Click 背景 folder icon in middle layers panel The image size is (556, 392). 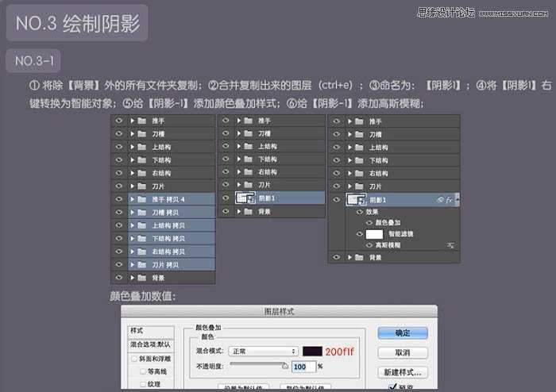248,212
